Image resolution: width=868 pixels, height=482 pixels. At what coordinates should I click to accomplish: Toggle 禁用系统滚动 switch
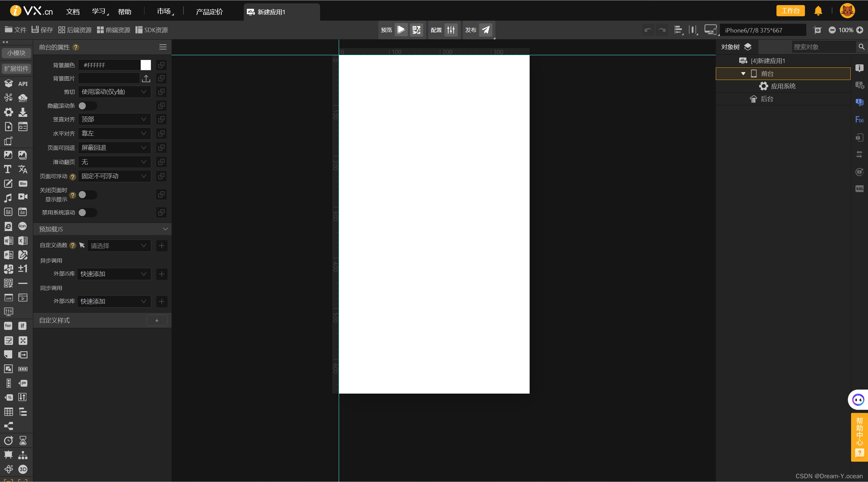[87, 212]
